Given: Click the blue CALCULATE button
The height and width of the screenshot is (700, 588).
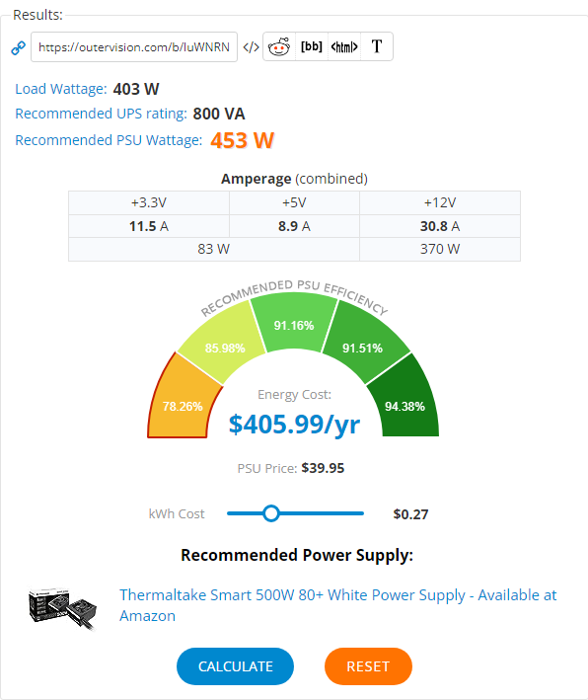Looking at the screenshot, I should click(x=235, y=666).
